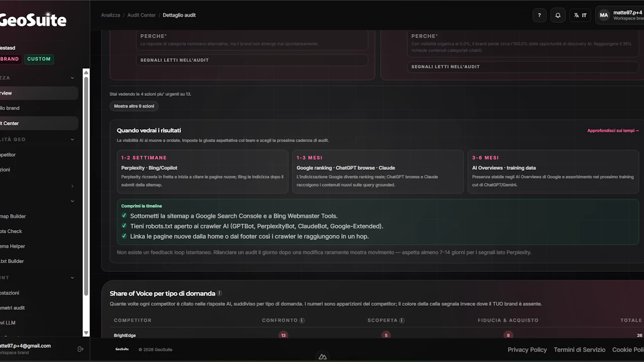Select the 1-3 MESI timeline card
This screenshot has height=362, width=644.
coord(378,171)
